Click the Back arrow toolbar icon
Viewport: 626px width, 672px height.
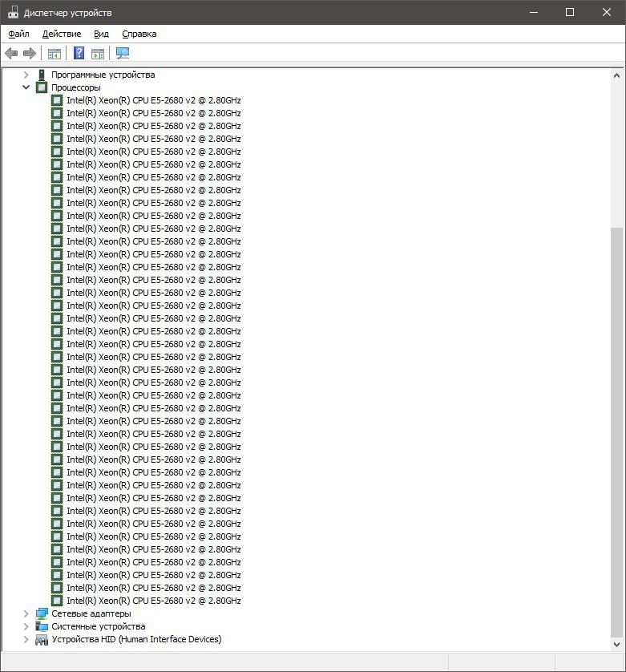tap(11, 54)
